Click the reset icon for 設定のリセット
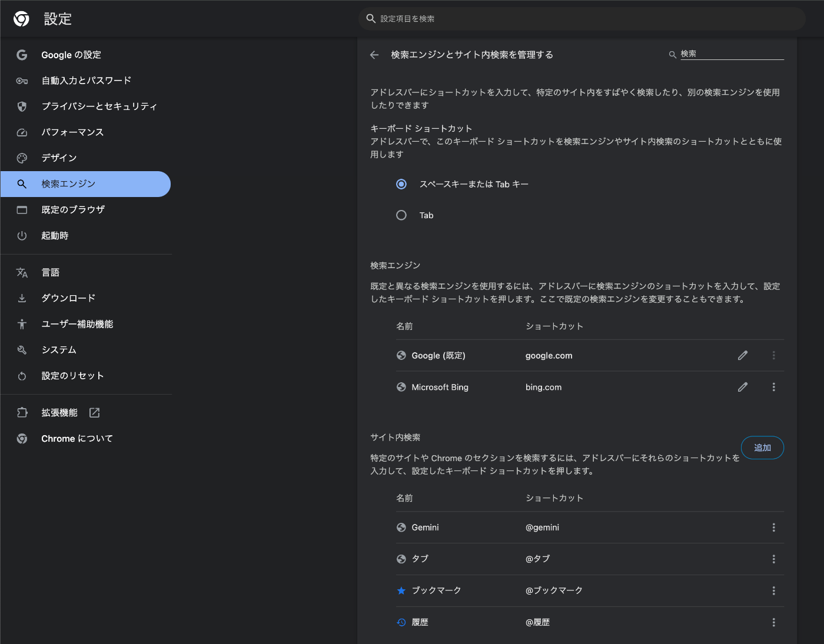This screenshot has width=824, height=644. point(22,376)
